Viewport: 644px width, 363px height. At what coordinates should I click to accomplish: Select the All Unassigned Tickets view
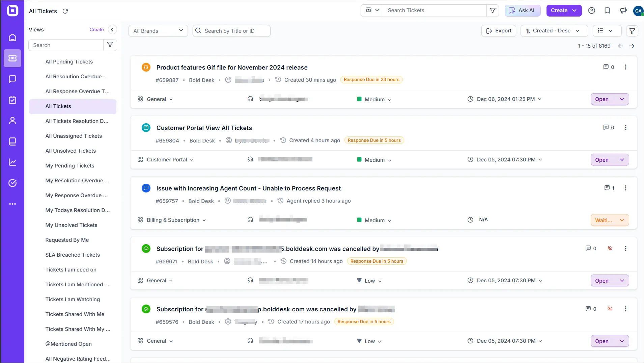[74, 136]
